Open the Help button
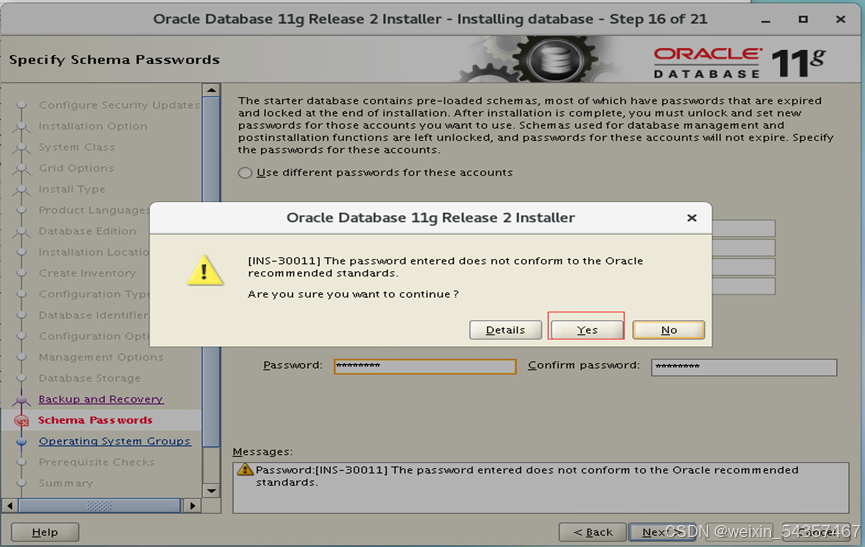Screen dimensions: 865x547 point(45,532)
